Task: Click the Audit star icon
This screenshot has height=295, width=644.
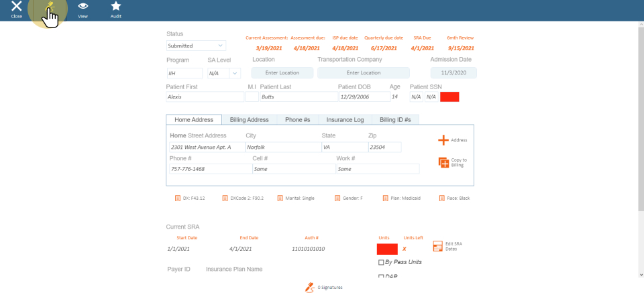Action: tap(115, 7)
